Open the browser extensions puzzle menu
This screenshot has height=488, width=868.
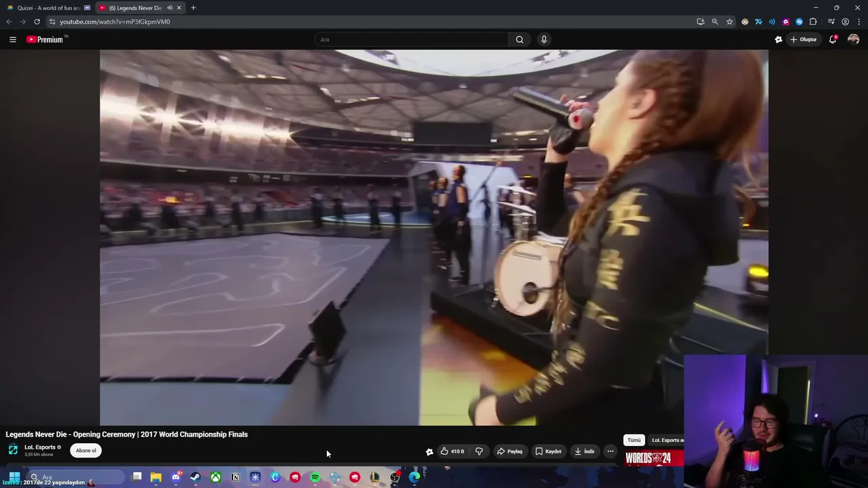pos(813,22)
